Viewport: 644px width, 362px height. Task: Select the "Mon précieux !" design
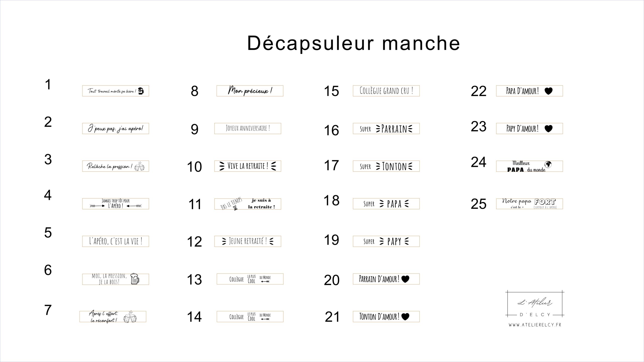pyautogui.click(x=250, y=91)
